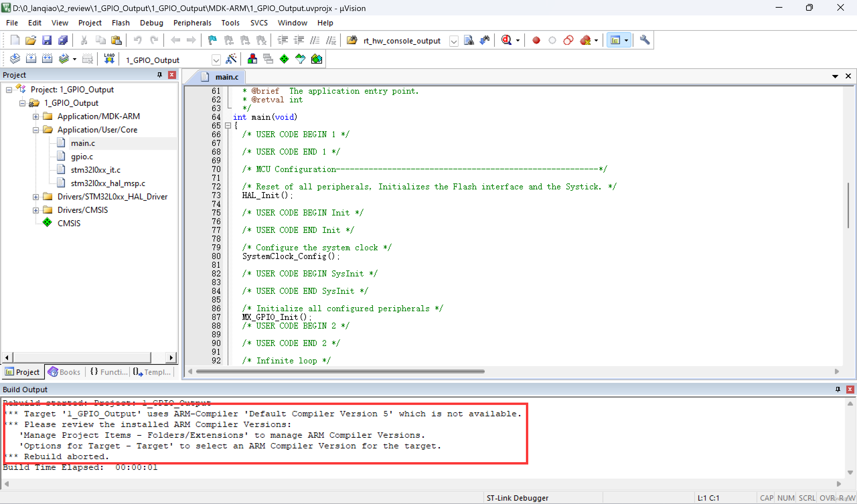Click the rt_hw_console_output find field

click(x=405, y=41)
